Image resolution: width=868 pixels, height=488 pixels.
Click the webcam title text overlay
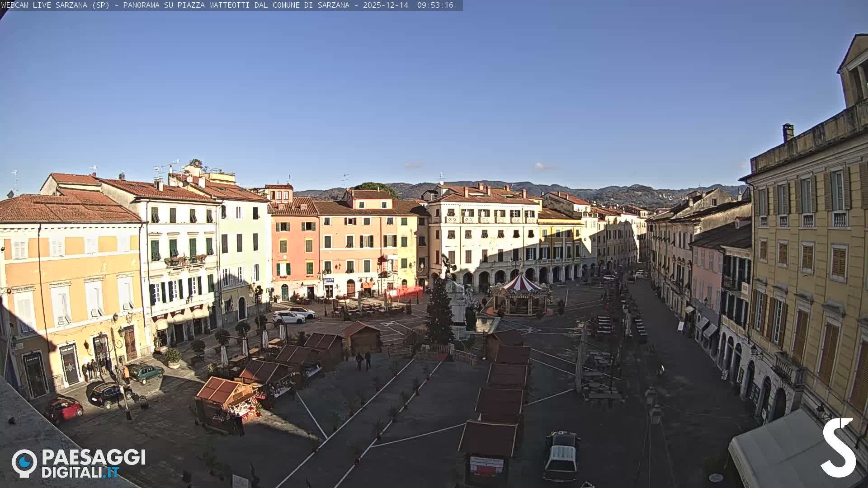175,5
